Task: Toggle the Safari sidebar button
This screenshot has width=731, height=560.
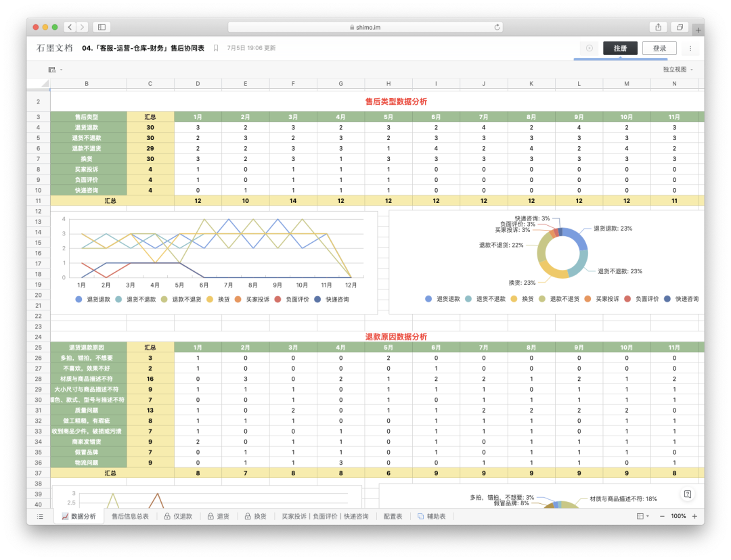Action: pyautogui.click(x=102, y=27)
